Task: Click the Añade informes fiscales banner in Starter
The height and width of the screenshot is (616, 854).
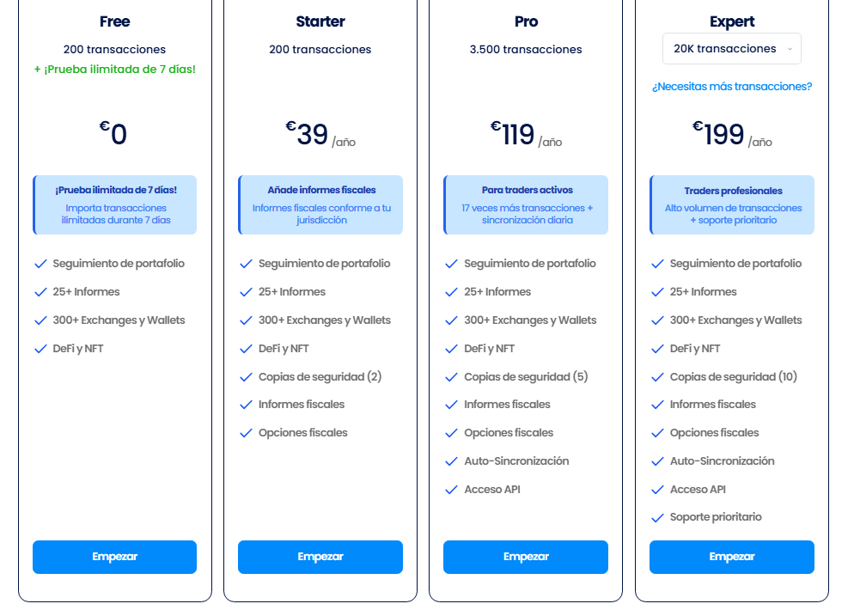Action: (x=320, y=204)
